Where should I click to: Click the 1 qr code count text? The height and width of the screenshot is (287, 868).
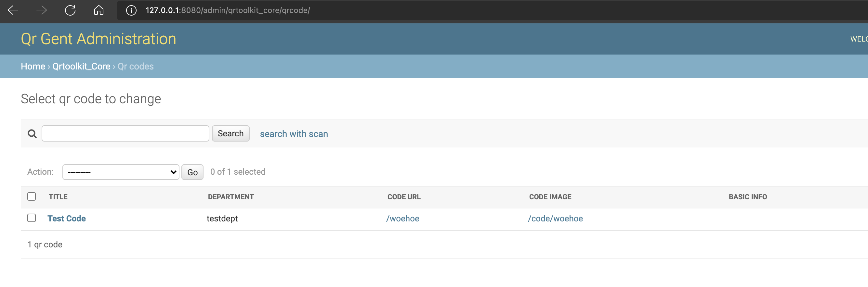click(45, 244)
